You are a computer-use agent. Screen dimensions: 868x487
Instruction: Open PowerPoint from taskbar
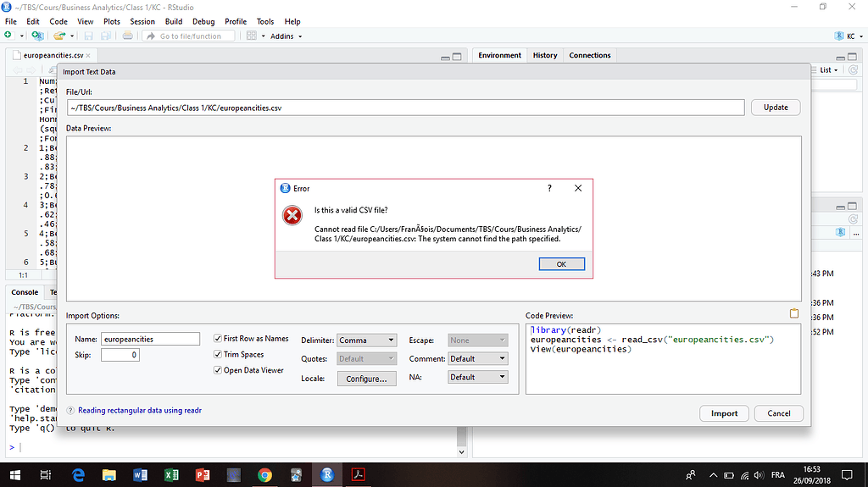click(203, 475)
